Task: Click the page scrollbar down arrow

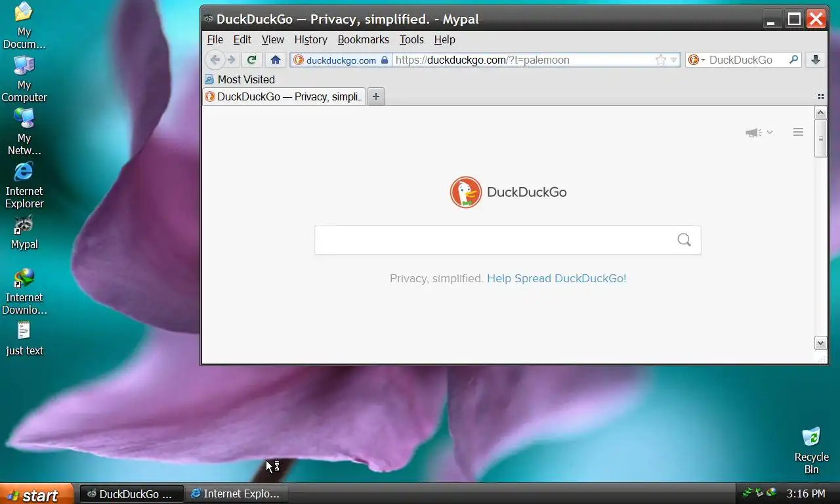Action: 820,343
